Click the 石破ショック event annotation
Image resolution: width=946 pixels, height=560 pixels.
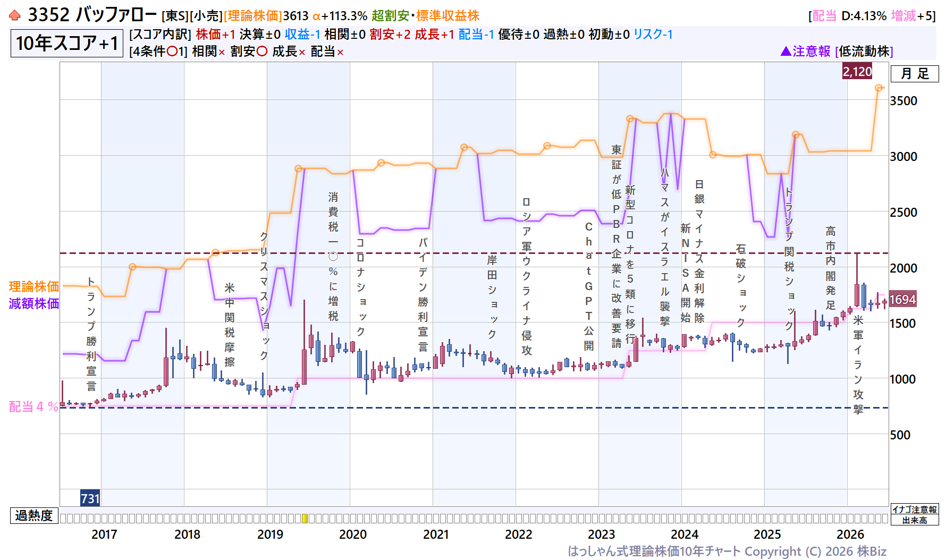pyautogui.click(x=740, y=286)
